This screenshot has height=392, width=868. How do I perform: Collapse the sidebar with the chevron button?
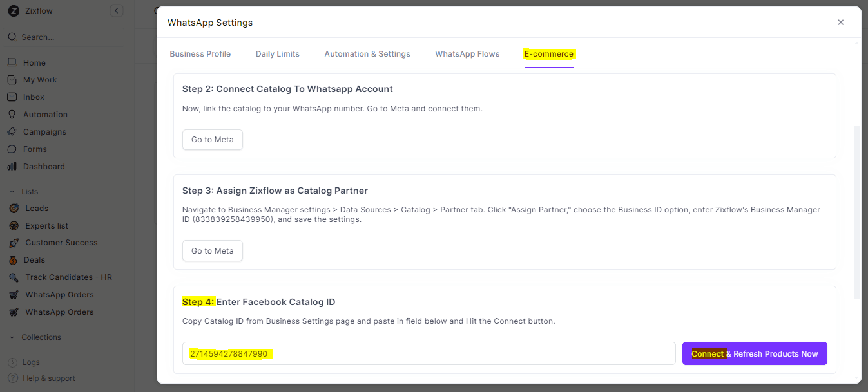click(116, 10)
